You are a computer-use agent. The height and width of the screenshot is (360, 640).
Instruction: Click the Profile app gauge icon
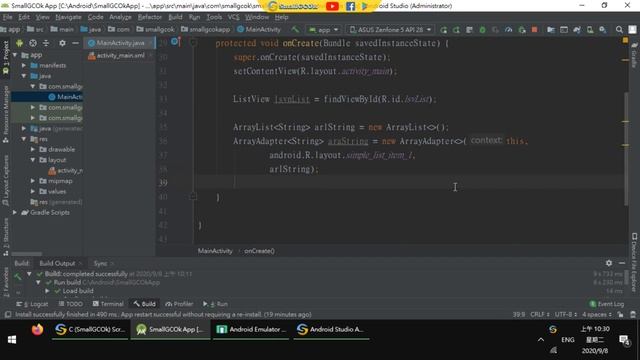(509, 30)
